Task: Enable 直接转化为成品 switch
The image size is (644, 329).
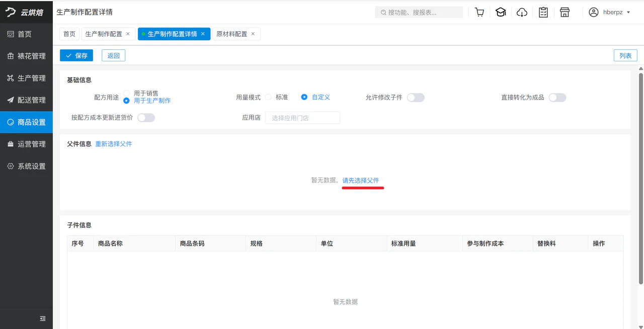Action: [557, 98]
